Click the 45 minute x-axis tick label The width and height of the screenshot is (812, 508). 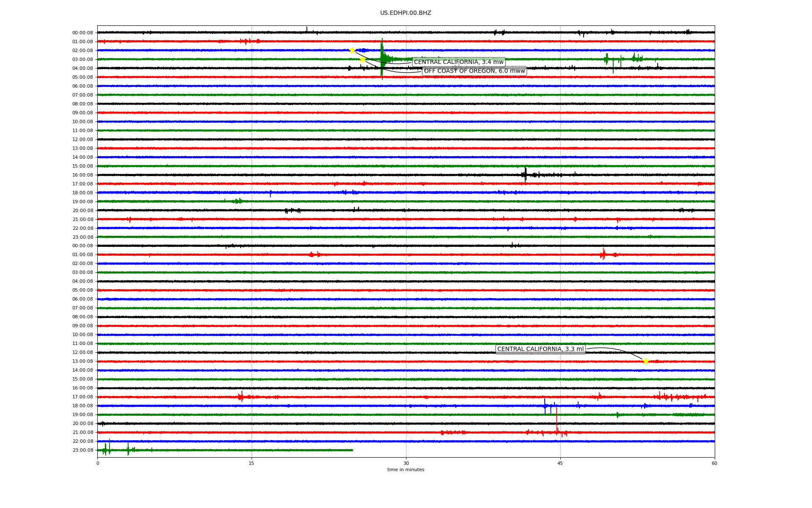[x=560, y=463]
